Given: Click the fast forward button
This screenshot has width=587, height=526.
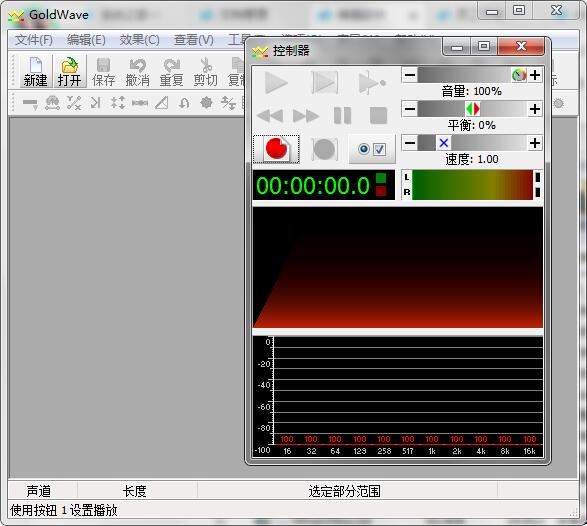Looking at the screenshot, I should point(306,115).
